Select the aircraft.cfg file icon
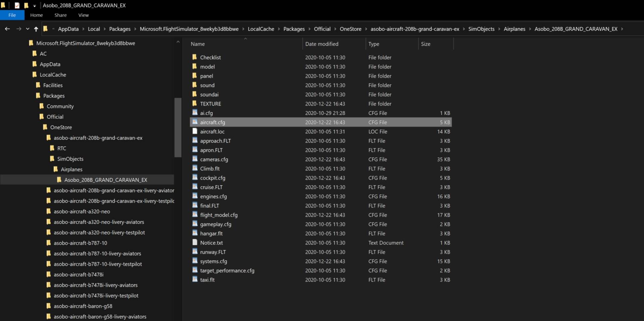This screenshot has width=644, height=321. point(195,122)
